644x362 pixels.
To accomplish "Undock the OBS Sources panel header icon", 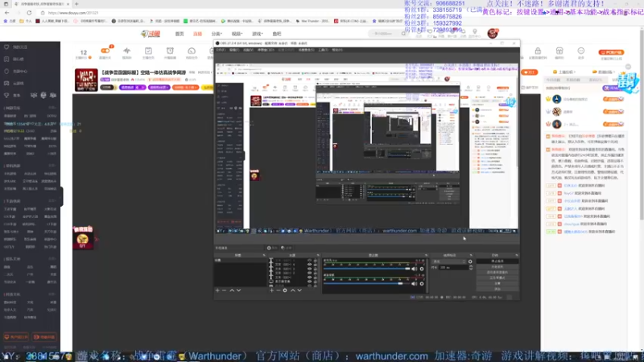I will pos(318,255).
